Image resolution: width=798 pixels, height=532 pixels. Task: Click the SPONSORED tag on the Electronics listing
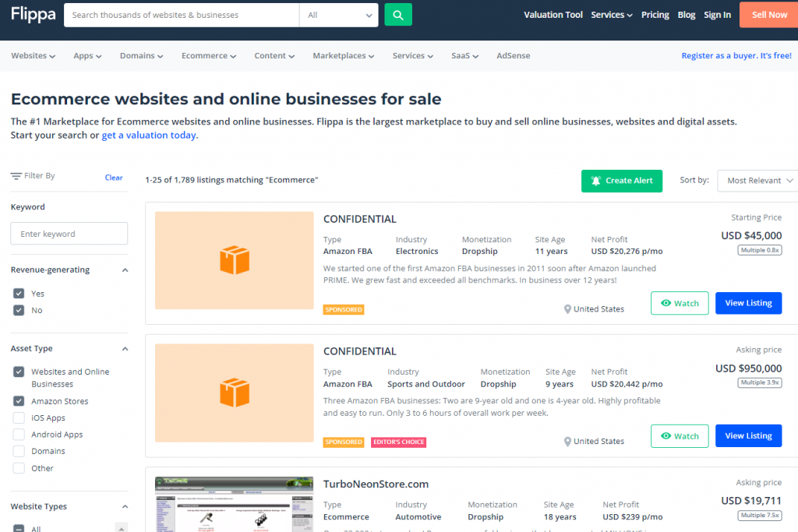coord(344,309)
